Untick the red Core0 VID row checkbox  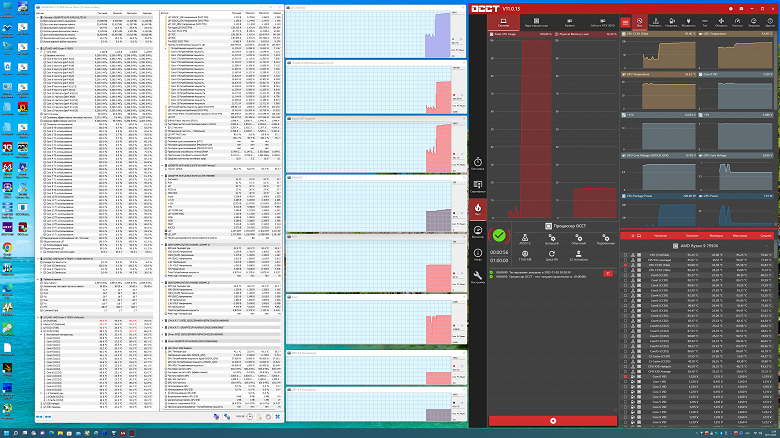pos(625,377)
